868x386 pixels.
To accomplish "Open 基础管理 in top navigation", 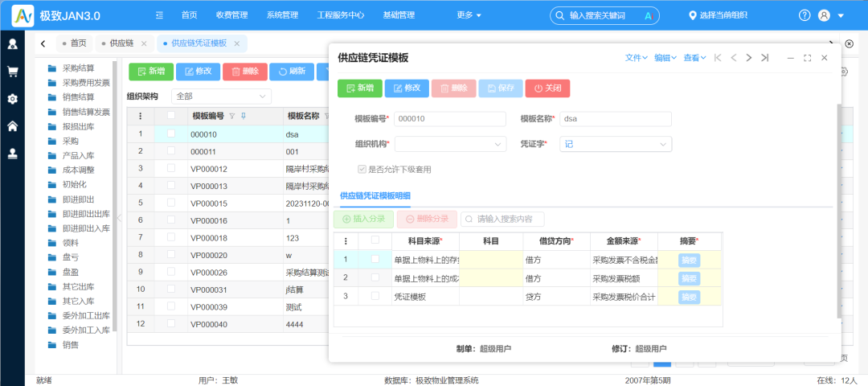I will point(399,15).
